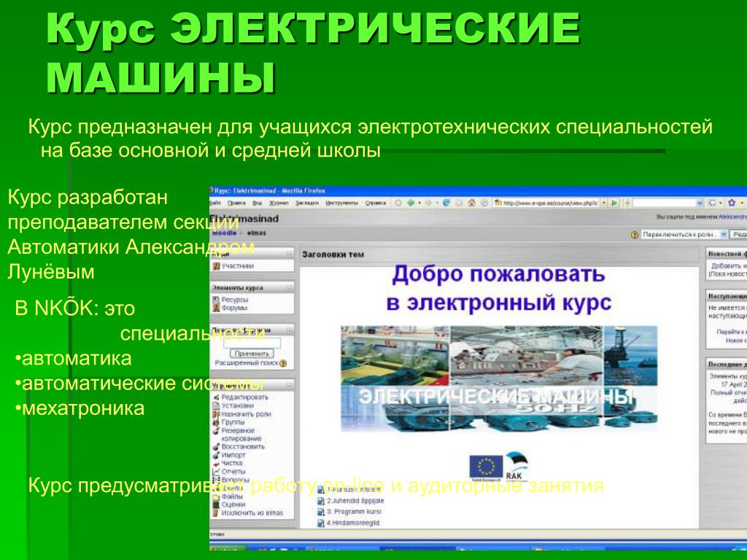Click the document icon beside 4.Hindamisreeglid

point(321,524)
